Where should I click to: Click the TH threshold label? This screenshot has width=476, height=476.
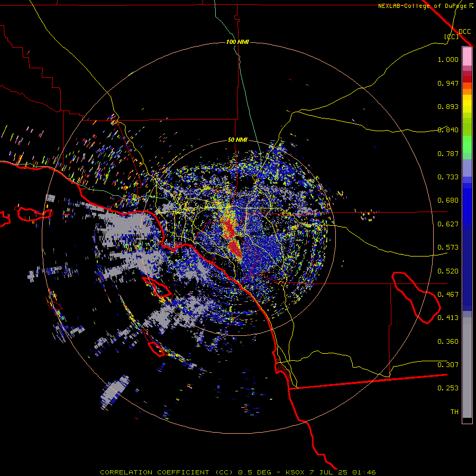(454, 412)
